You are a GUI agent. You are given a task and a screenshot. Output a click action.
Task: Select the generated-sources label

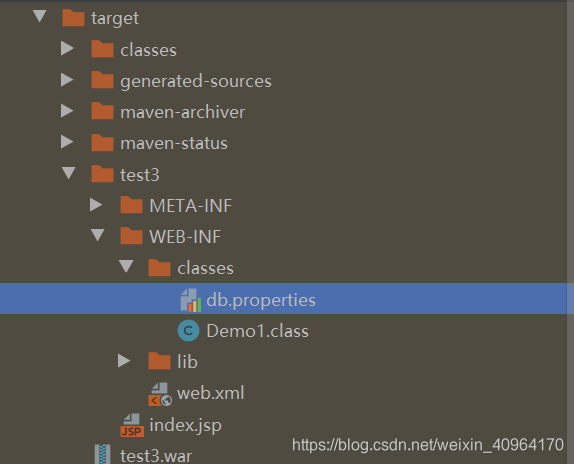tap(196, 81)
